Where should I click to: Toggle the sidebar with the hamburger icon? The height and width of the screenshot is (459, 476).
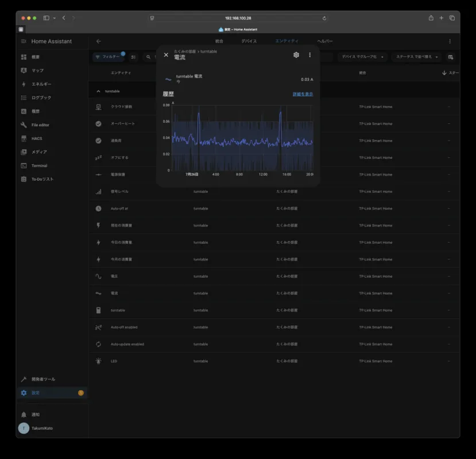(24, 41)
